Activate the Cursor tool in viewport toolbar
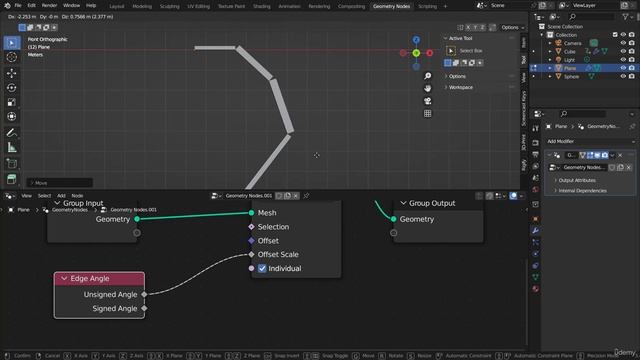 tap(12, 57)
